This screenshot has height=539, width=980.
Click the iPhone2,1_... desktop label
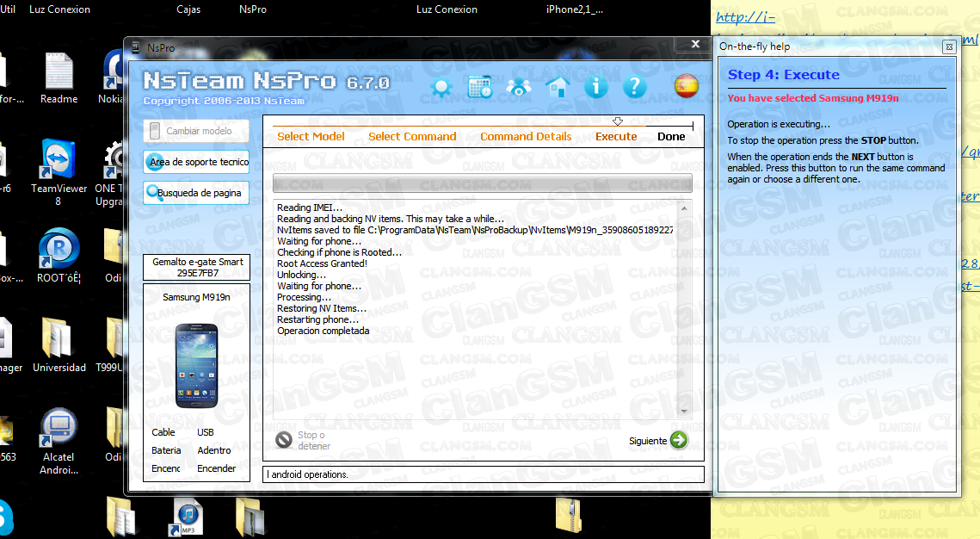tap(575, 9)
